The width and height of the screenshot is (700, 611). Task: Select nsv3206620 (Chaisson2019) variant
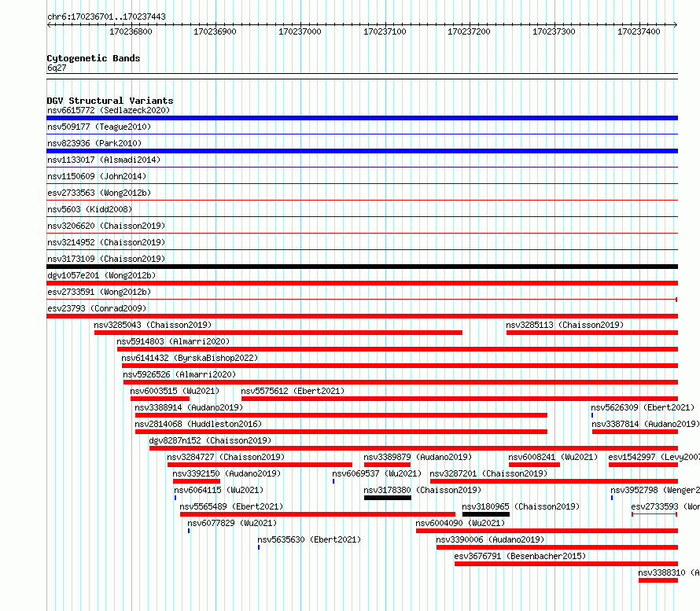(106, 226)
